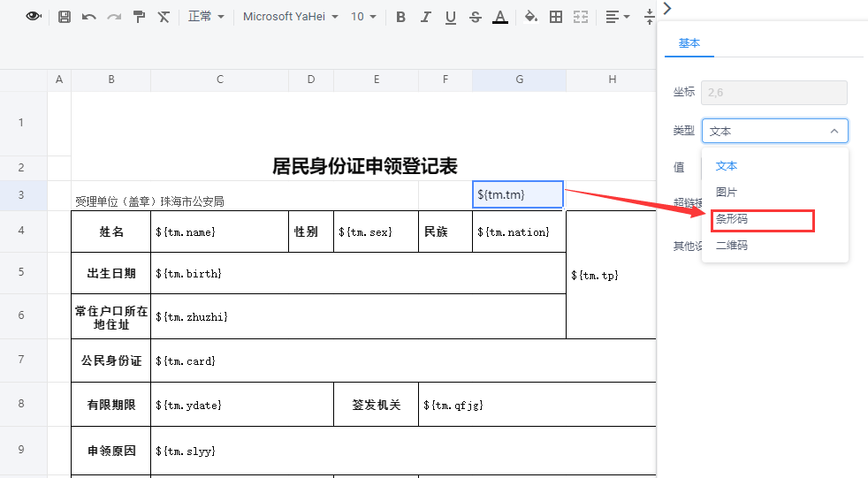The image size is (868, 478).
Task: Select the cell ${tm.nation}
Action: click(x=519, y=231)
